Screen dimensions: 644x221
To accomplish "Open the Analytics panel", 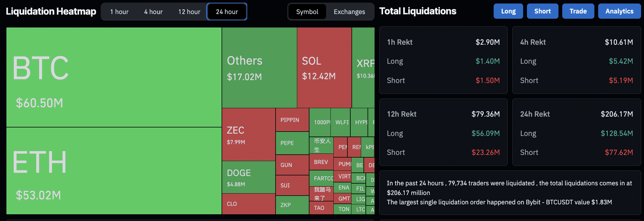I will pos(619,11).
